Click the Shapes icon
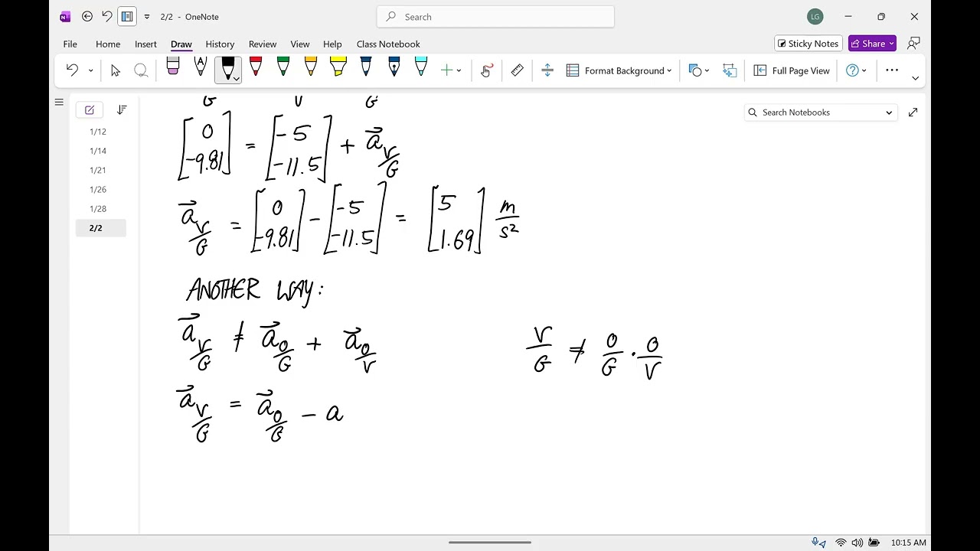 coord(695,70)
